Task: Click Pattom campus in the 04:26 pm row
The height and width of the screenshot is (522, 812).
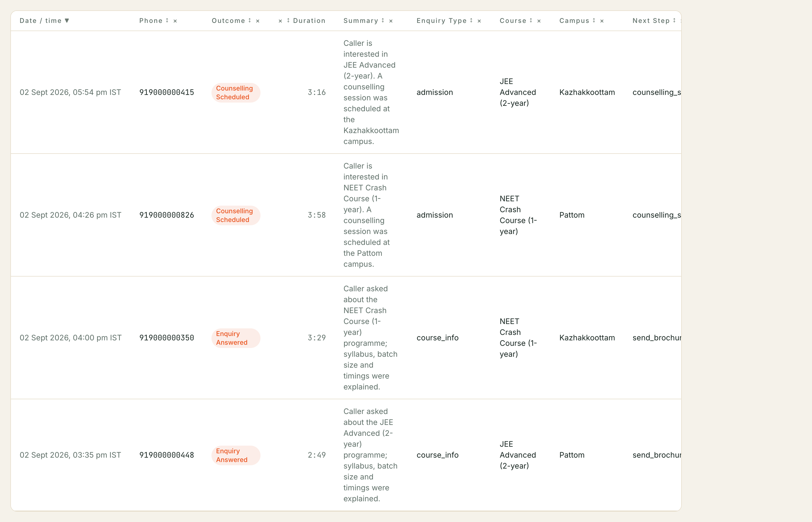Action: (572, 215)
